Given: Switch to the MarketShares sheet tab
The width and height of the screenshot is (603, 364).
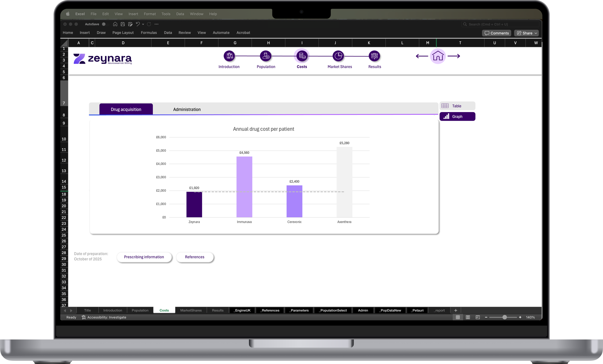Looking at the screenshot, I should pos(191,310).
